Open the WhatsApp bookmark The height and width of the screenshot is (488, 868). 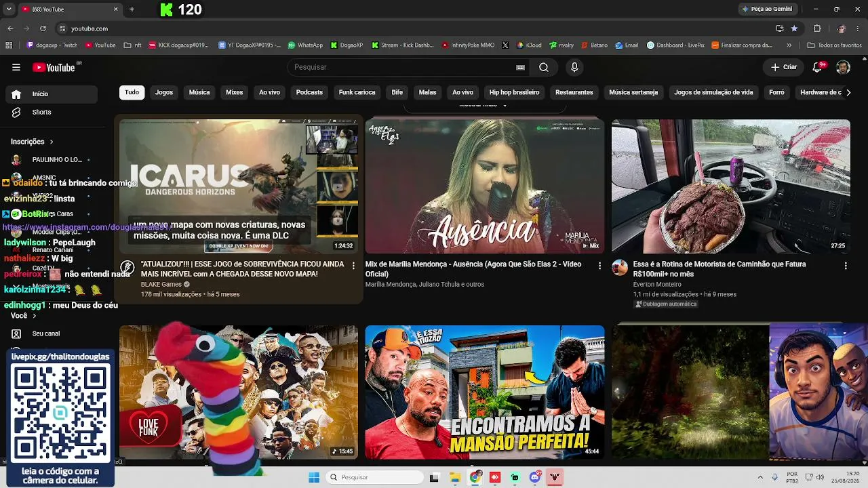[x=305, y=45]
